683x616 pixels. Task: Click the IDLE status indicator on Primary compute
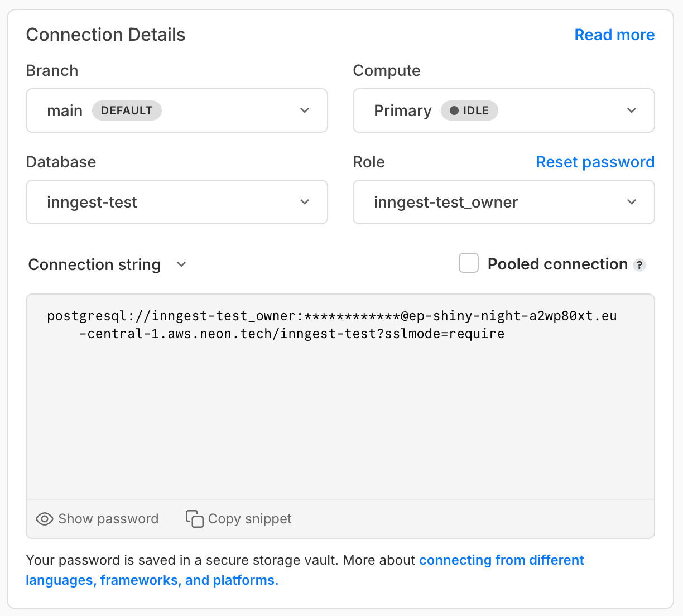click(469, 110)
